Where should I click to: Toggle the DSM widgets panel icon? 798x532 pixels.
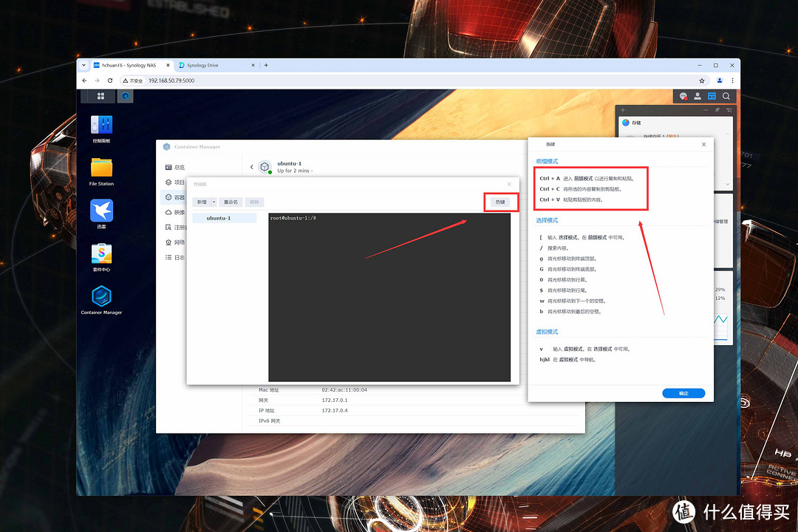[x=712, y=96]
